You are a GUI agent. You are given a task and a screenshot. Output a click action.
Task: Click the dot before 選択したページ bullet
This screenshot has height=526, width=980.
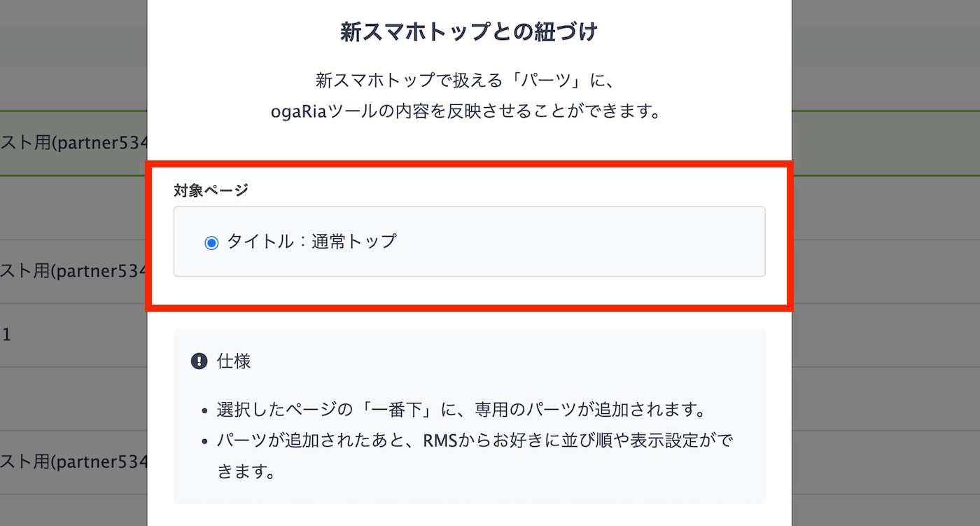(204, 410)
